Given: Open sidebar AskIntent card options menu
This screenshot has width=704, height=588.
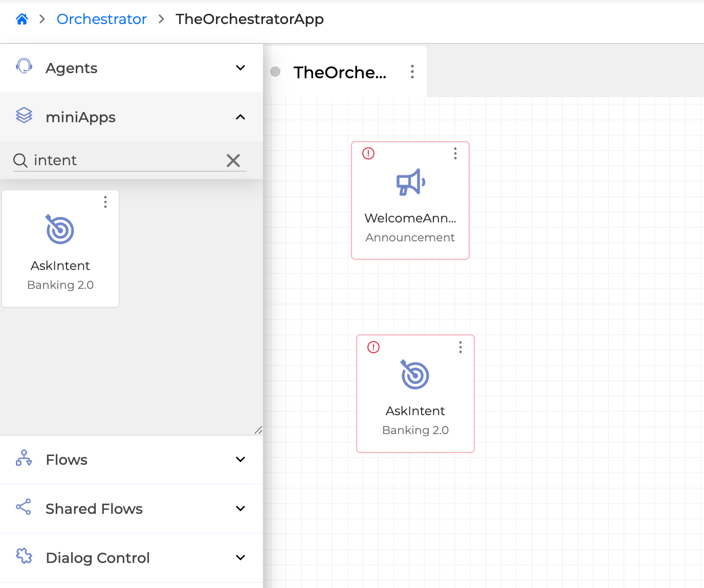Looking at the screenshot, I should click(105, 202).
